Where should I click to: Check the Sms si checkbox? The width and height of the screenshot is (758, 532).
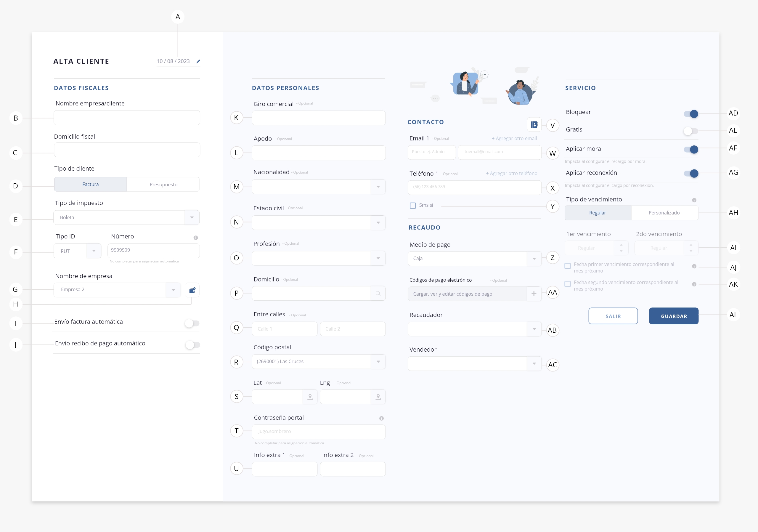pyautogui.click(x=413, y=205)
